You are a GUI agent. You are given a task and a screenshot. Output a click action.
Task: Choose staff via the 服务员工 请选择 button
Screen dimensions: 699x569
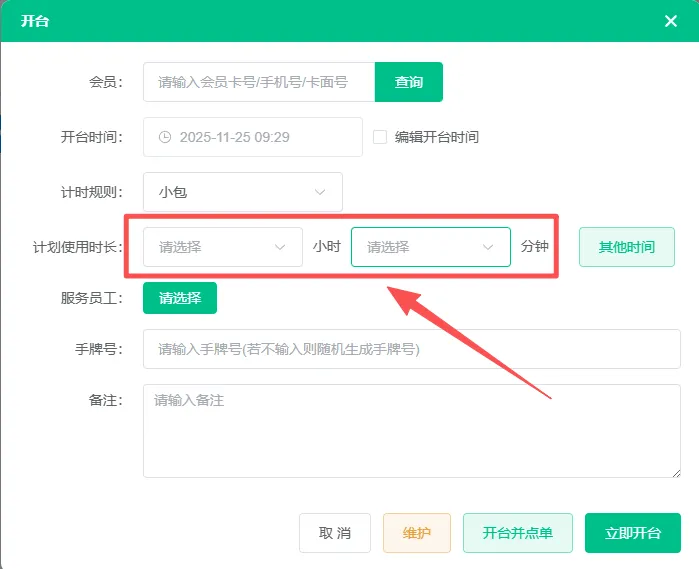[x=180, y=298]
